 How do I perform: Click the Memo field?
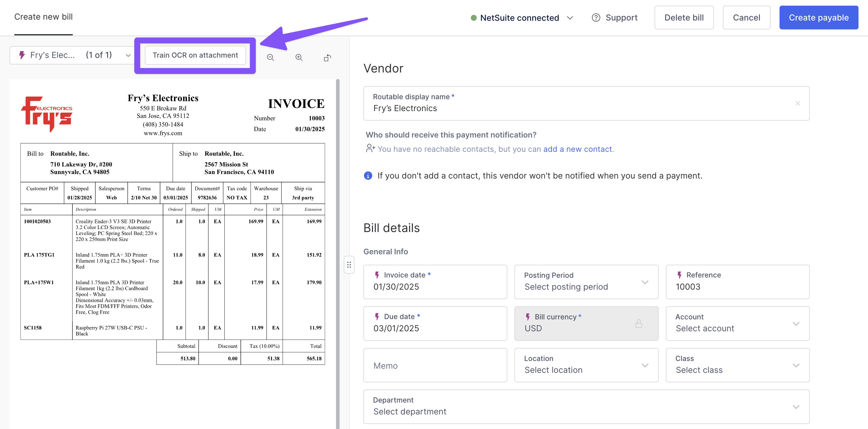[x=435, y=365]
